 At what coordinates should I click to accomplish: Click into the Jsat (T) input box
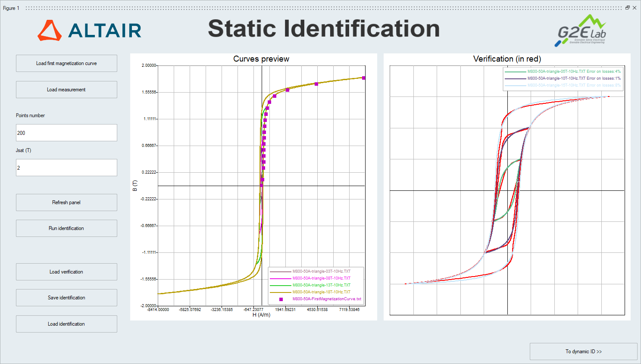[66, 168]
